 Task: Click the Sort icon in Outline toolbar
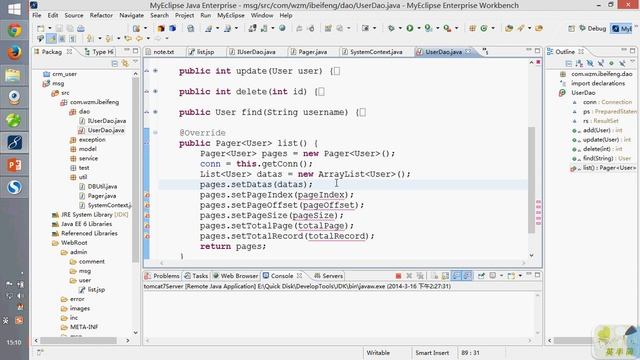click(579, 63)
